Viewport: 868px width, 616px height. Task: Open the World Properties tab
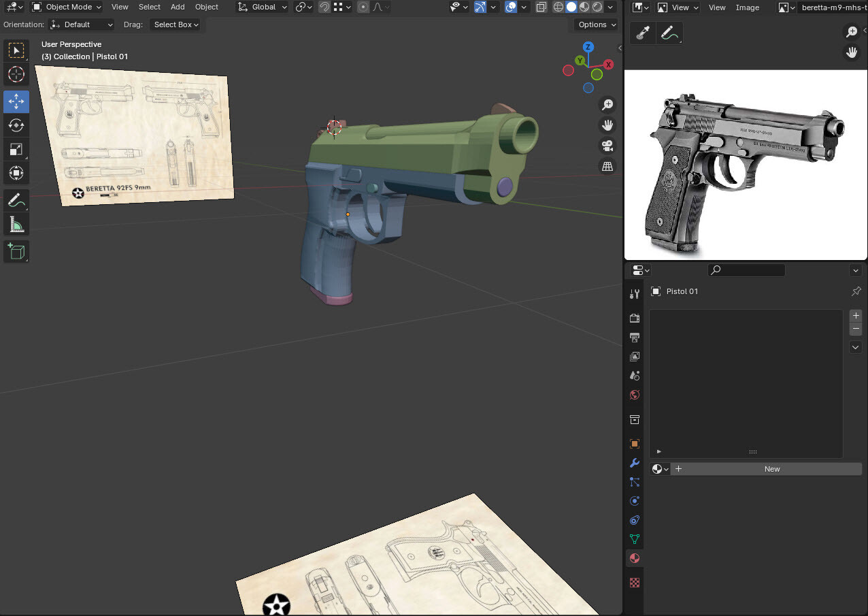click(x=634, y=395)
